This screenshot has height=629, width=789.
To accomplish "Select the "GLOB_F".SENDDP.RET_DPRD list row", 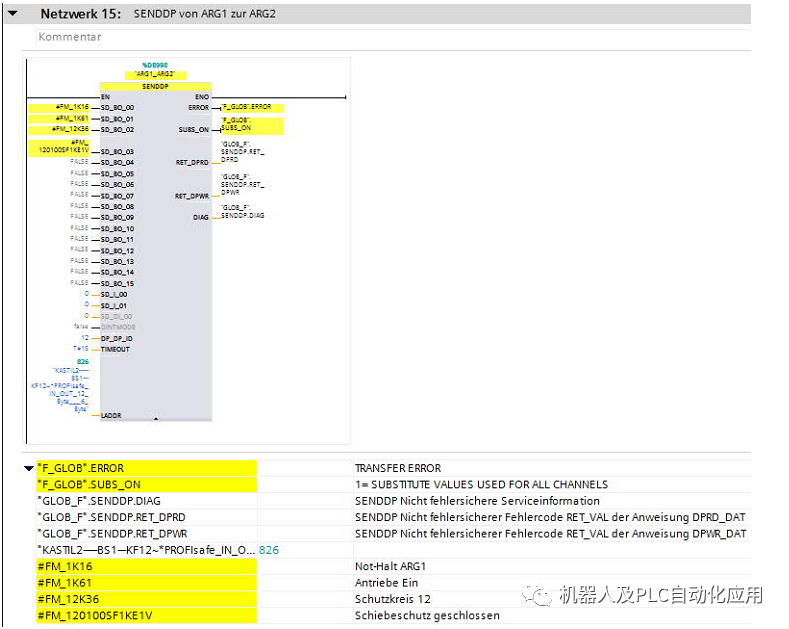I will tap(146, 517).
